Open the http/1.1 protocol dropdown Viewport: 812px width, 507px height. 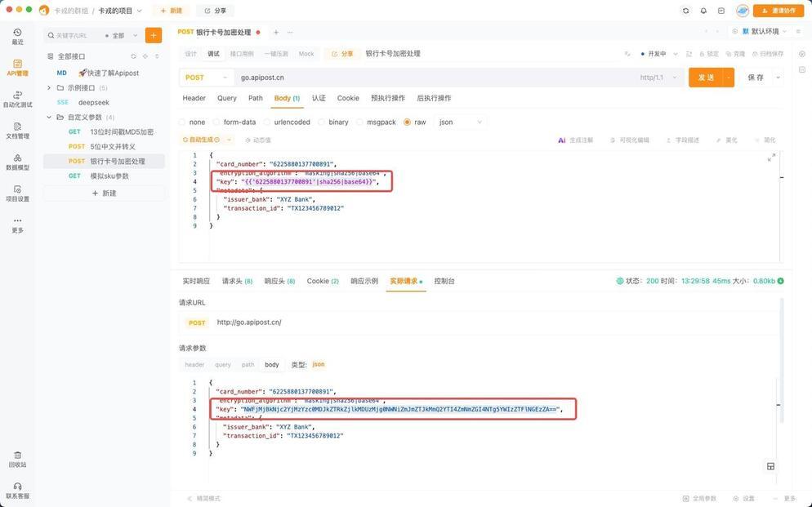click(658, 78)
